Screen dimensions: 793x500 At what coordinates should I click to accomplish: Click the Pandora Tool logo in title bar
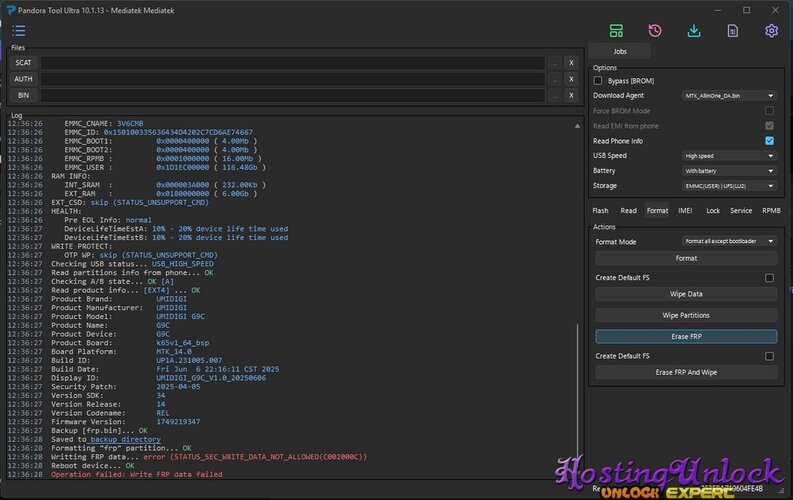tap(11, 10)
